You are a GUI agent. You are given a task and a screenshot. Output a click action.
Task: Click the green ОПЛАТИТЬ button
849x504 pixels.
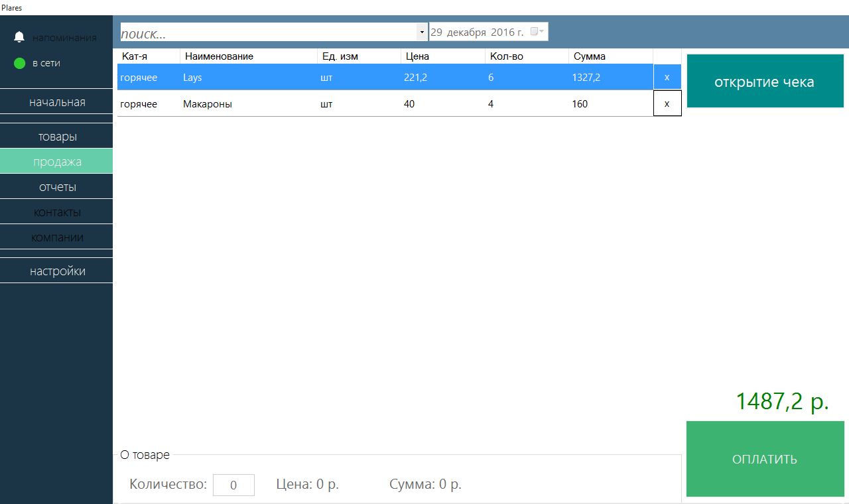765,459
